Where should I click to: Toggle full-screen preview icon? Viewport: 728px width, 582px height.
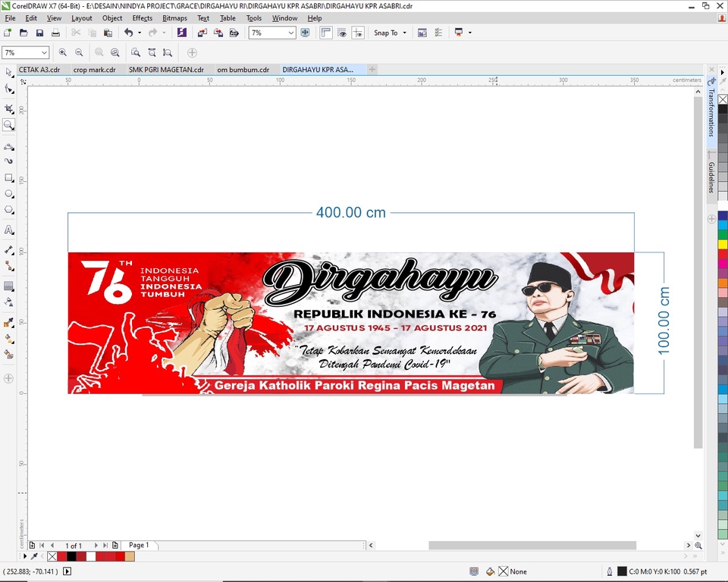(x=305, y=33)
